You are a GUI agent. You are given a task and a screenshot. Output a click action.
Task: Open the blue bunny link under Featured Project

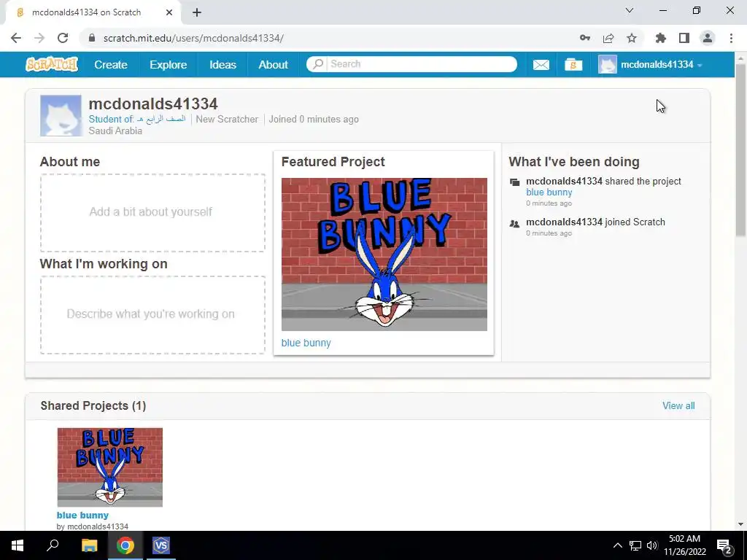[x=306, y=343]
